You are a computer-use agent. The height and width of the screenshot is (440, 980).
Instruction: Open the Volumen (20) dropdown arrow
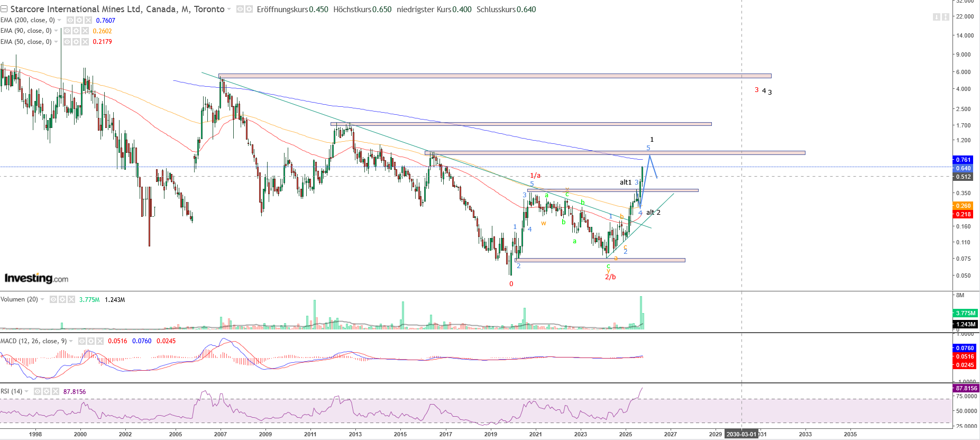click(x=42, y=299)
